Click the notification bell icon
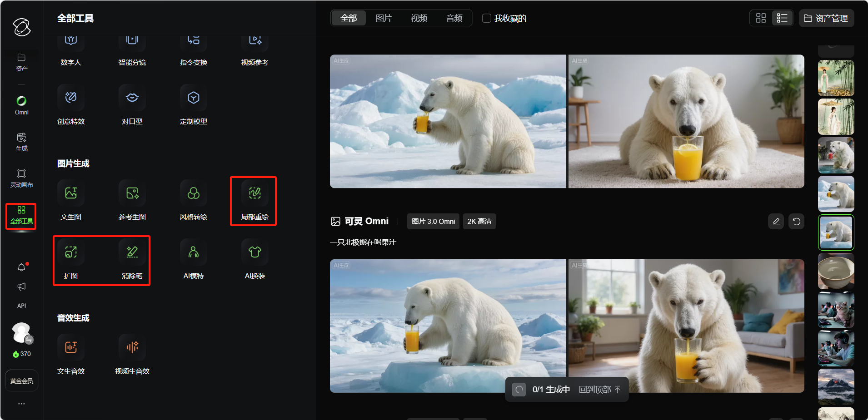 click(21, 267)
